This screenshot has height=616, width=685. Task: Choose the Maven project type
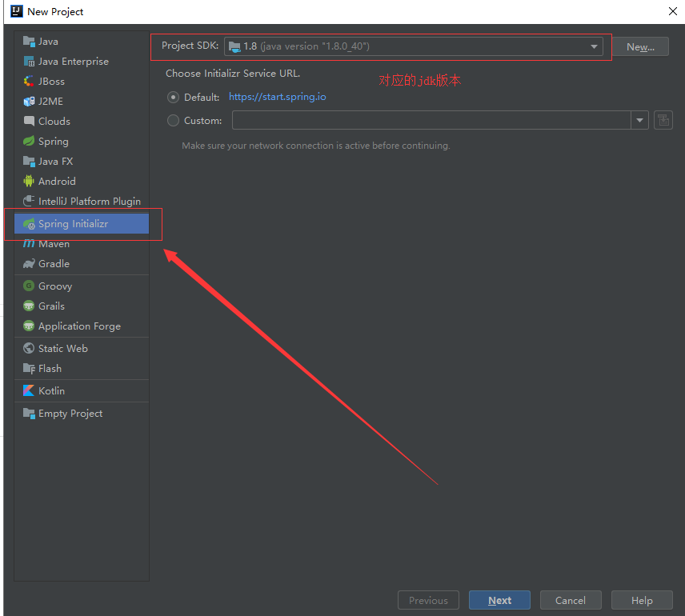coord(82,244)
